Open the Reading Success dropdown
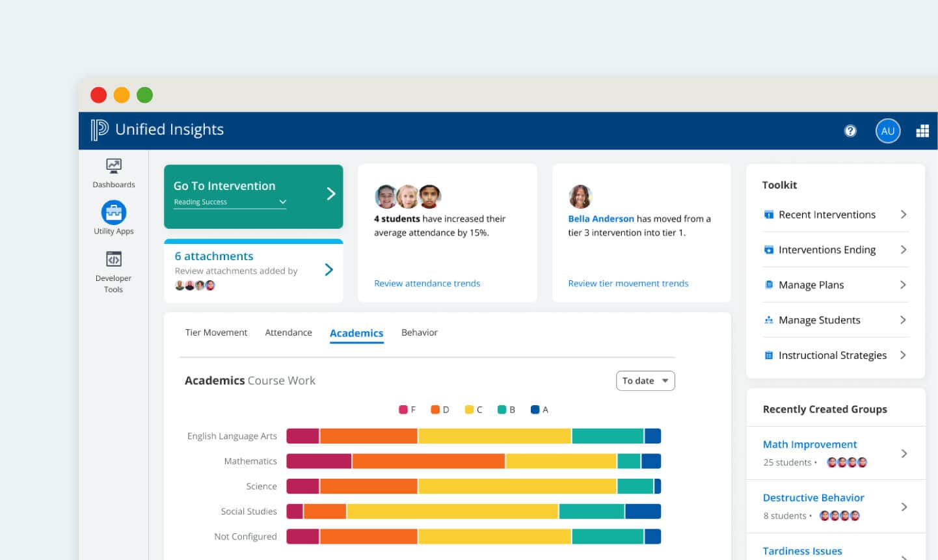 pos(230,202)
